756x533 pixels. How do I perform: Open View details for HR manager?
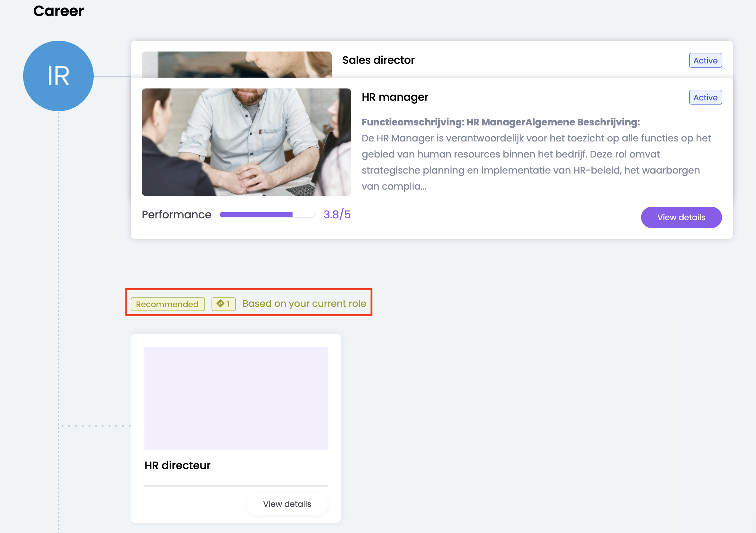click(681, 217)
